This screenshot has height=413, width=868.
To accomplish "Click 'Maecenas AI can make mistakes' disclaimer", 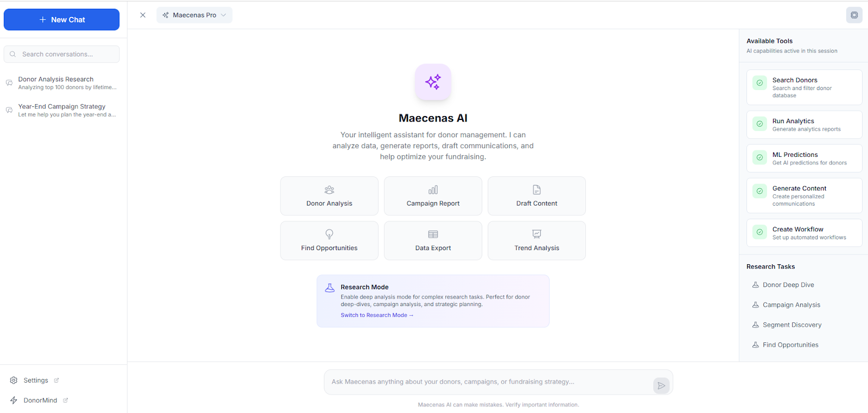I will click(x=499, y=405).
